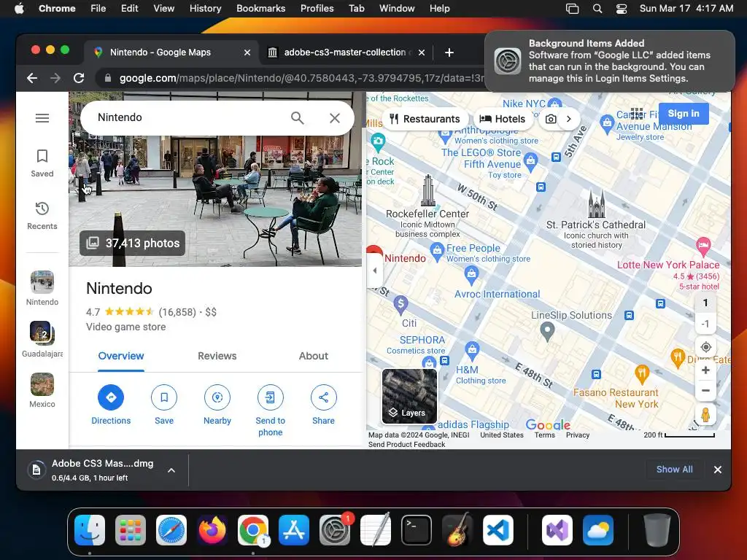Open a new Chrome tab
This screenshot has height=560, width=747.
click(x=449, y=52)
